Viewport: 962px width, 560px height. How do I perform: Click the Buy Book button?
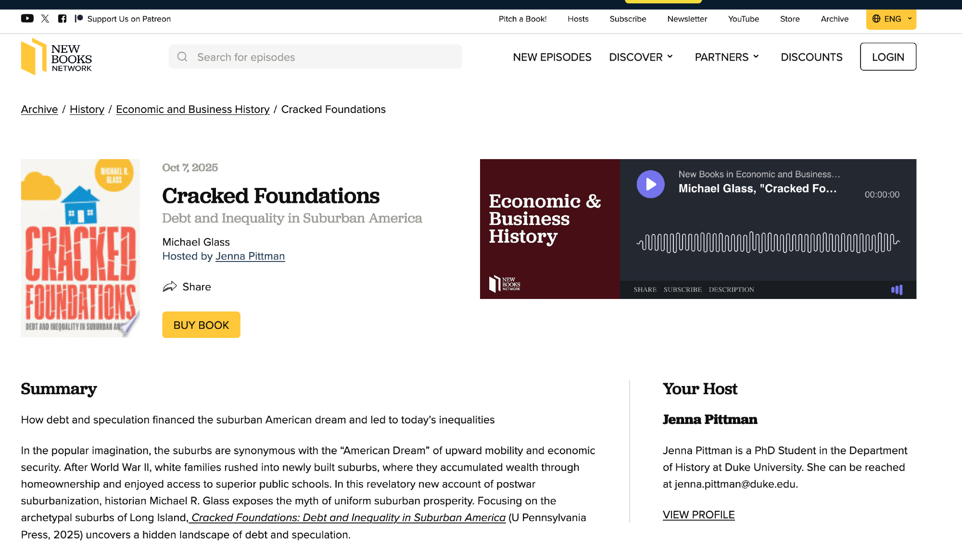coord(201,325)
